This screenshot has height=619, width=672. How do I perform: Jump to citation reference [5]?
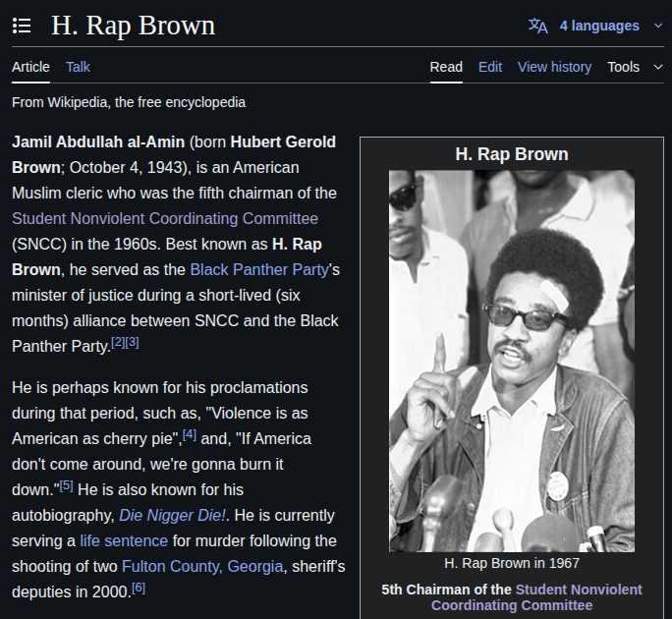tap(67, 485)
